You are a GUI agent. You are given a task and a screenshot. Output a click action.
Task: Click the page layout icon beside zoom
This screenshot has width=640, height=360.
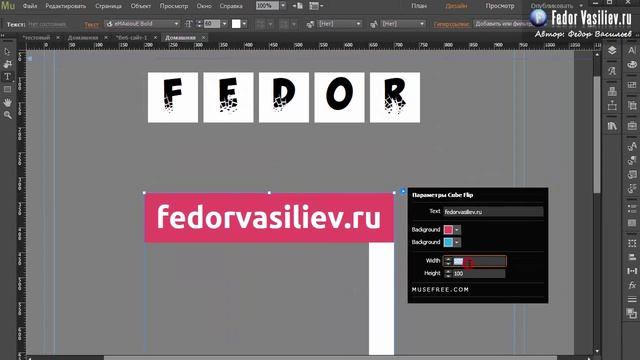click(x=298, y=6)
